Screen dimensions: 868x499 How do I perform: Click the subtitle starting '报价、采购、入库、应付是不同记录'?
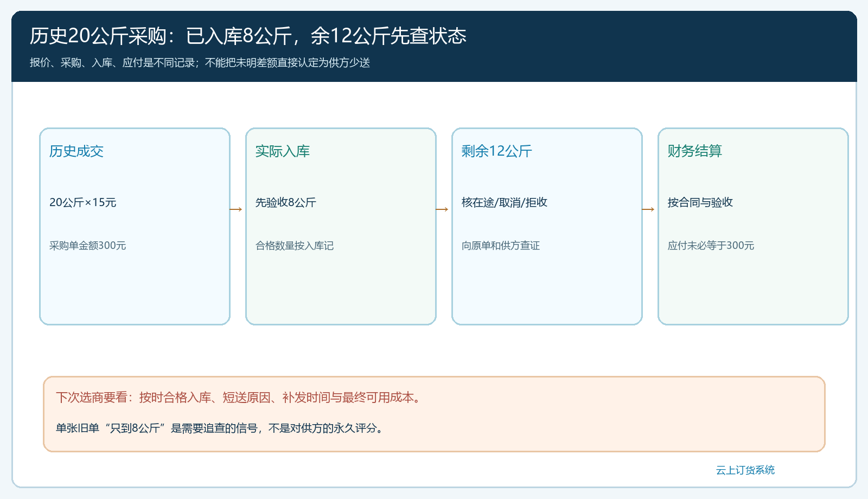pyautogui.click(x=200, y=63)
